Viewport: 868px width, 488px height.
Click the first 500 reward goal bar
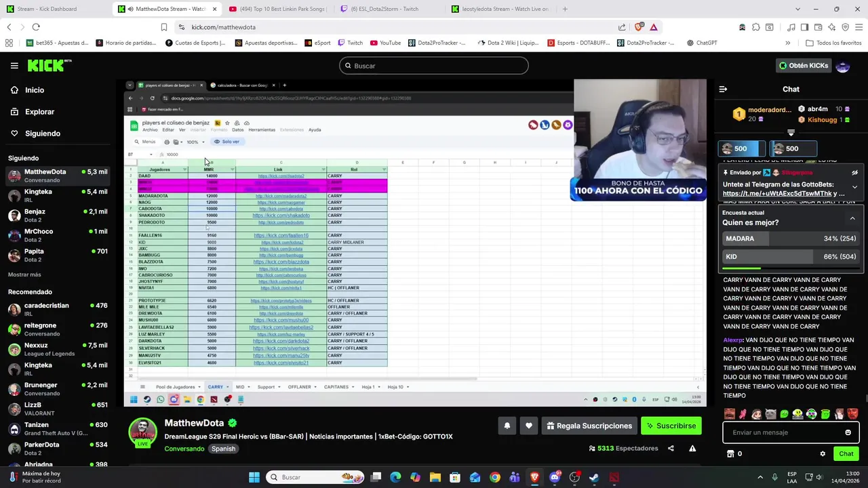[x=742, y=148]
